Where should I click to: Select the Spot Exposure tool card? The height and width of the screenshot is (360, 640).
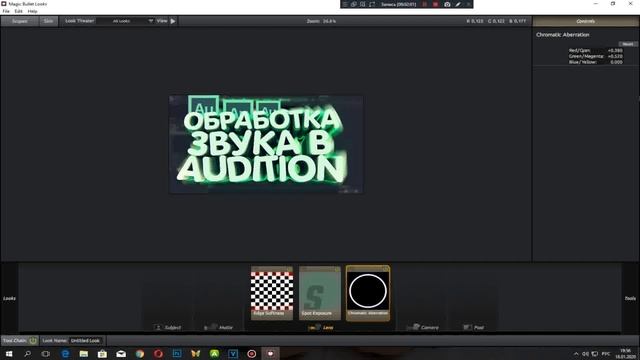[x=320, y=293]
